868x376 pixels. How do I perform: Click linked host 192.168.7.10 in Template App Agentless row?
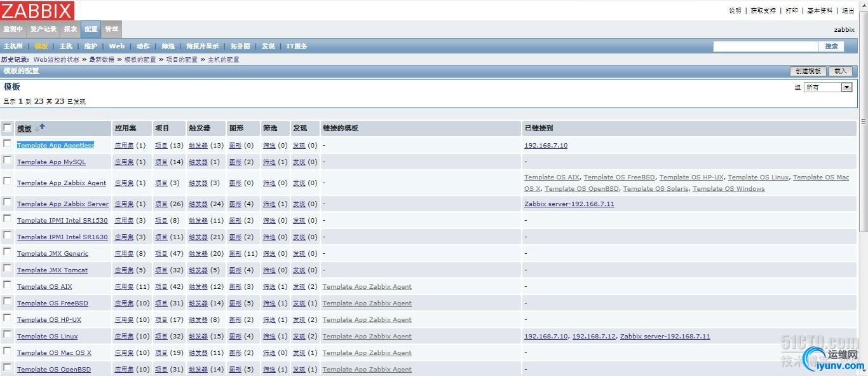coord(546,146)
